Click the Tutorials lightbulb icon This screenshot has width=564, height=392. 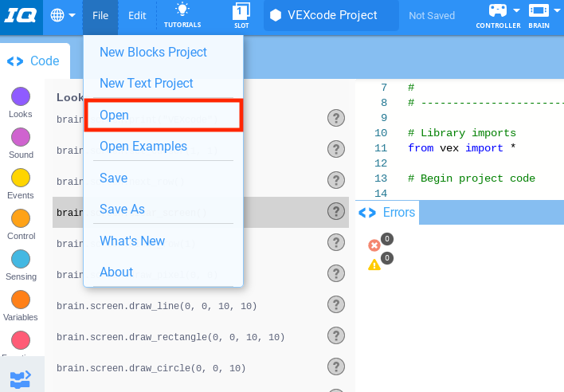182,10
